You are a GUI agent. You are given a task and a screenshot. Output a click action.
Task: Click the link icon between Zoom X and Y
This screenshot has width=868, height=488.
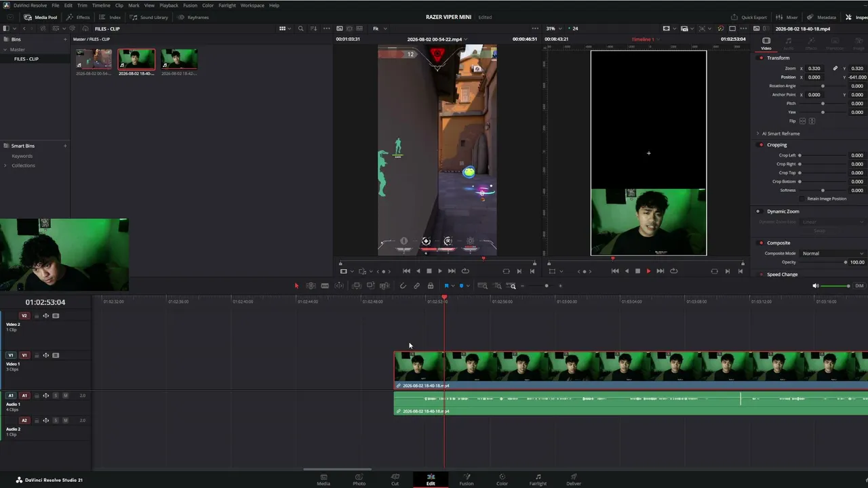coord(835,68)
